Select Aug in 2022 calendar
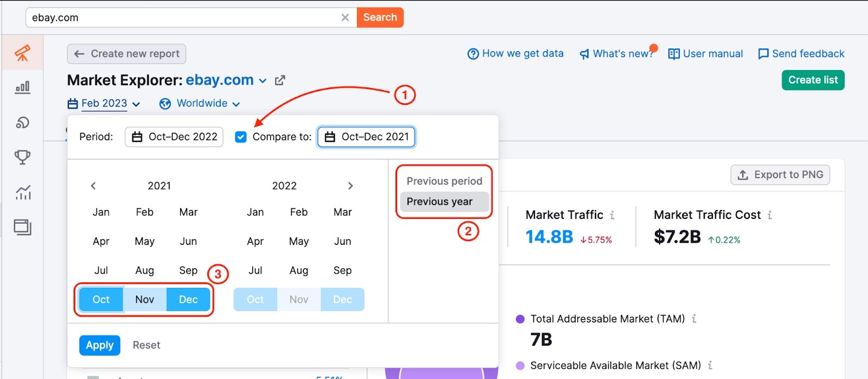The width and height of the screenshot is (868, 379). (x=299, y=270)
